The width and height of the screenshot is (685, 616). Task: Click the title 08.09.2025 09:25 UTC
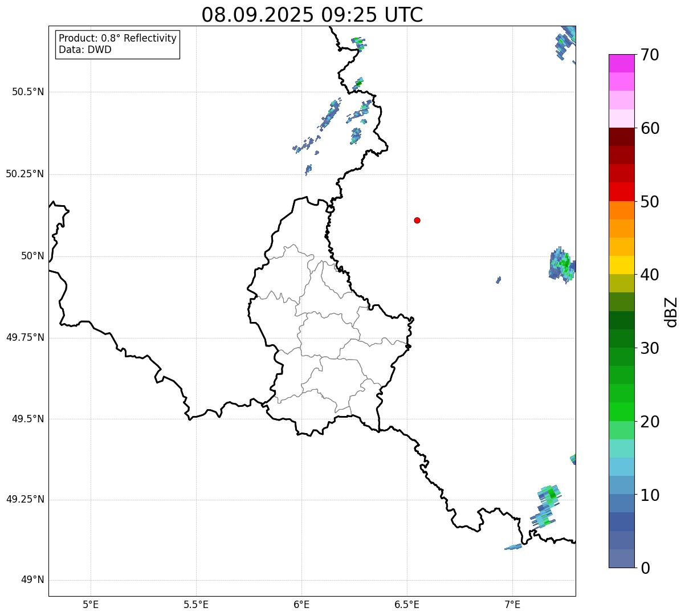pos(312,14)
